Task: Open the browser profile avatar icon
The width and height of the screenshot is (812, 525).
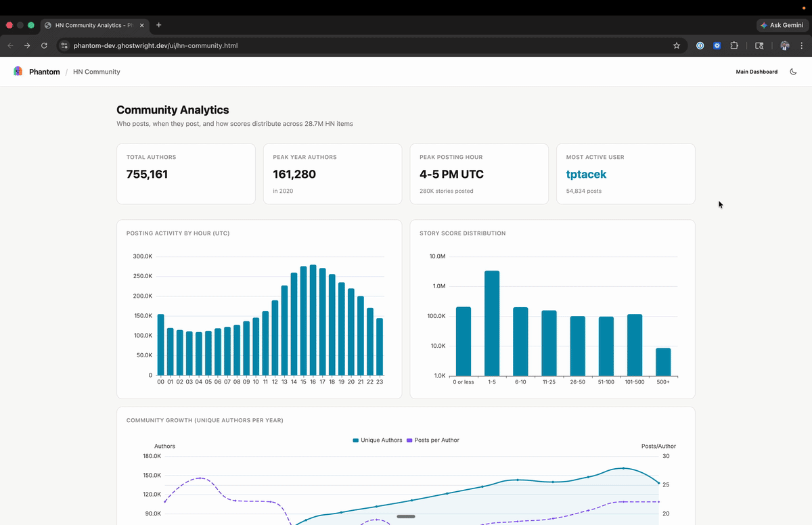Action: click(x=784, y=45)
